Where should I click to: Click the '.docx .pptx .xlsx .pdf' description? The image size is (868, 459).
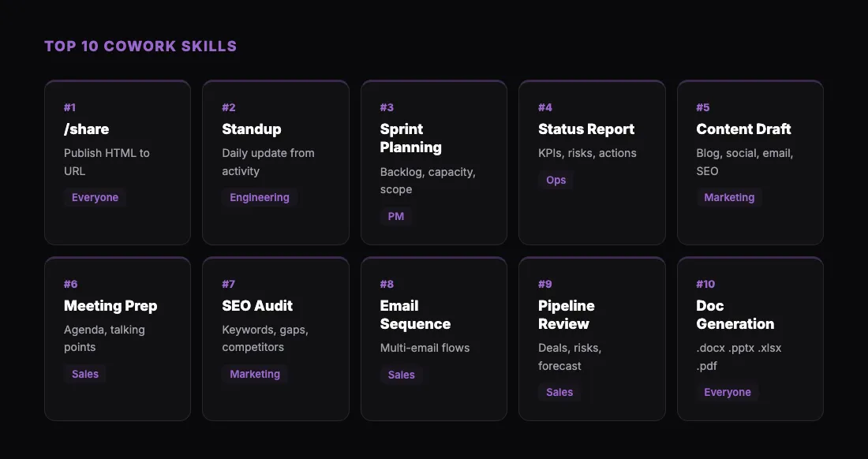739,357
